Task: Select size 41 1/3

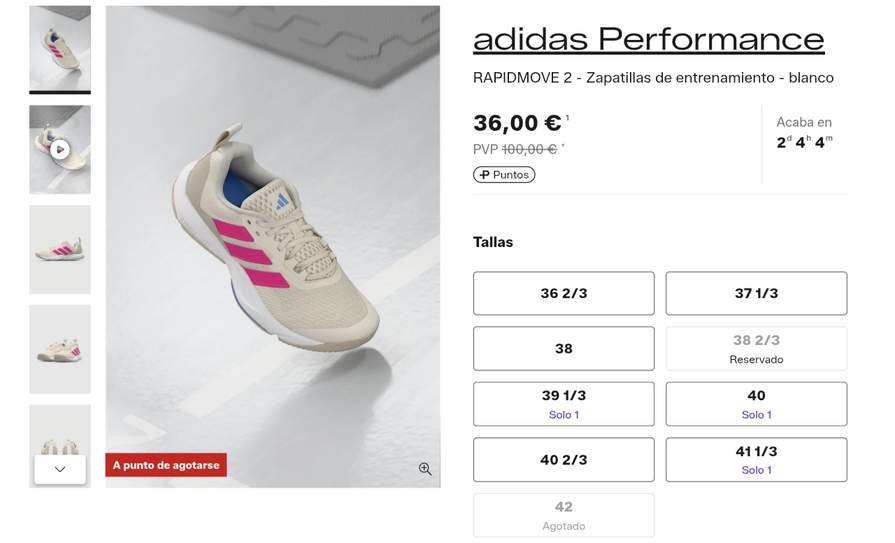Action: (756, 460)
